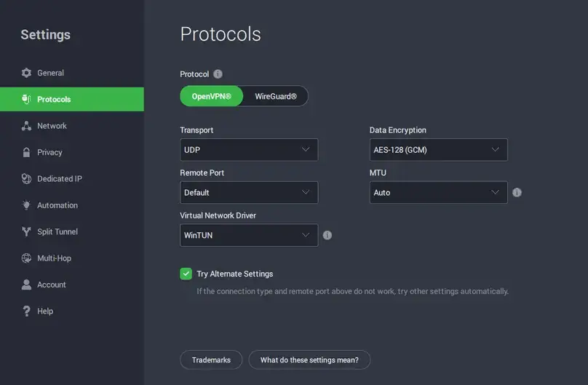588x385 pixels.
Task: Click the Split Tunnel fork icon
Action: [x=26, y=231]
